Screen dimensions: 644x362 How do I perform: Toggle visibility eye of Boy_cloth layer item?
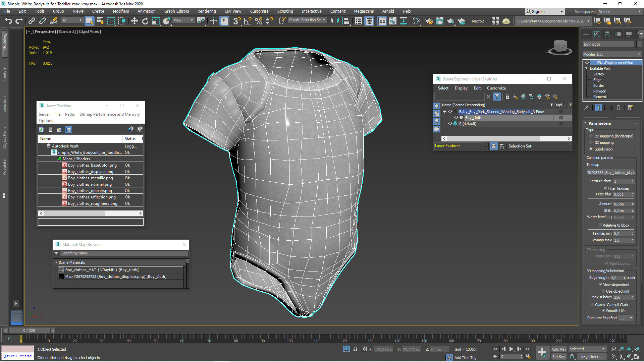tap(456, 118)
